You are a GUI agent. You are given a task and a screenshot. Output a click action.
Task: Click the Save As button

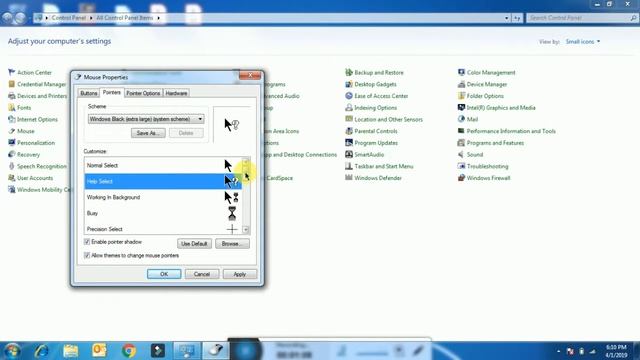tap(148, 133)
